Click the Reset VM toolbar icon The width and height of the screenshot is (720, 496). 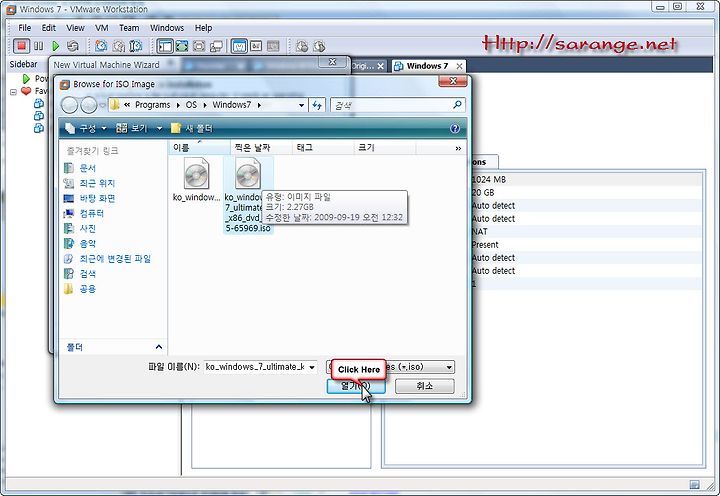[73, 46]
